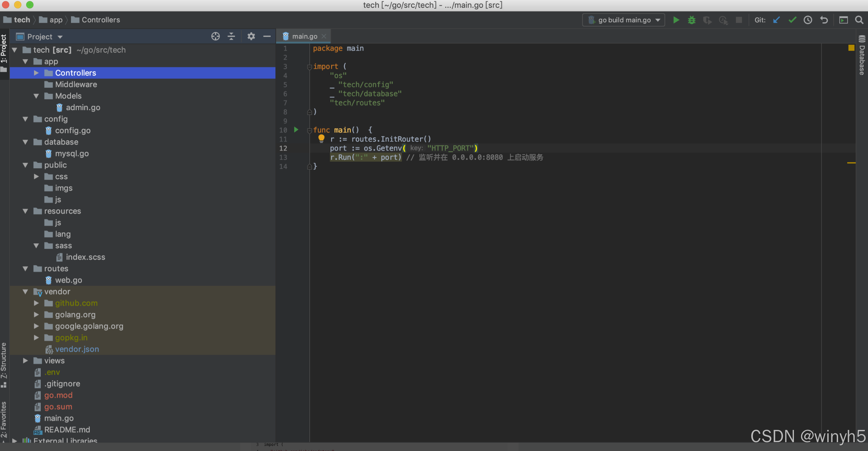Click the profiler run icon
The width and height of the screenshot is (868, 451).
[x=723, y=20]
